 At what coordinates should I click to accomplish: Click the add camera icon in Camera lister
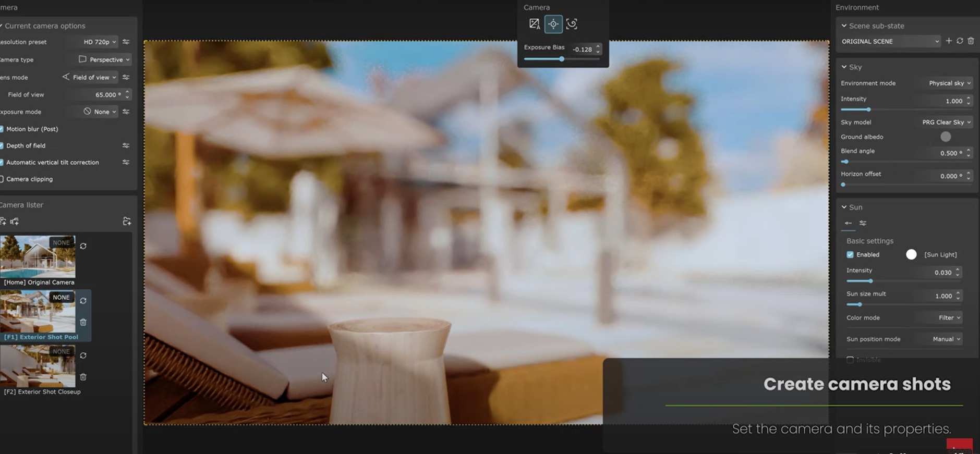coord(3,222)
